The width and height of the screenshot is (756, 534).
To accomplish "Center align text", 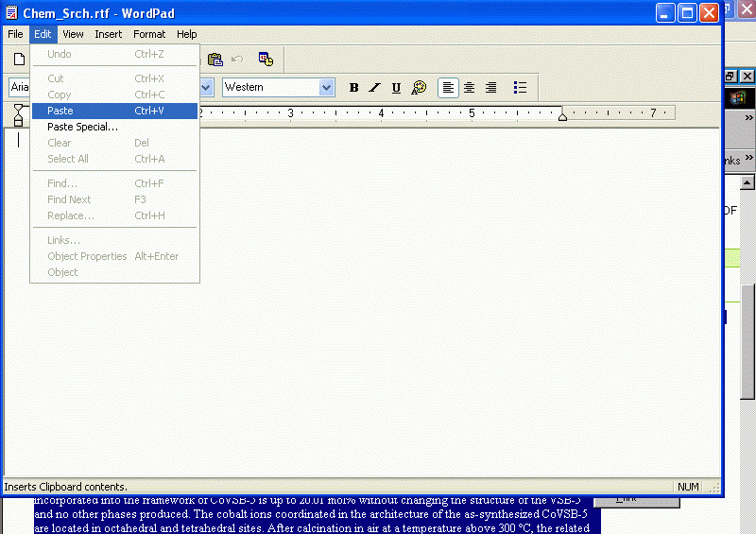I will coord(469,87).
